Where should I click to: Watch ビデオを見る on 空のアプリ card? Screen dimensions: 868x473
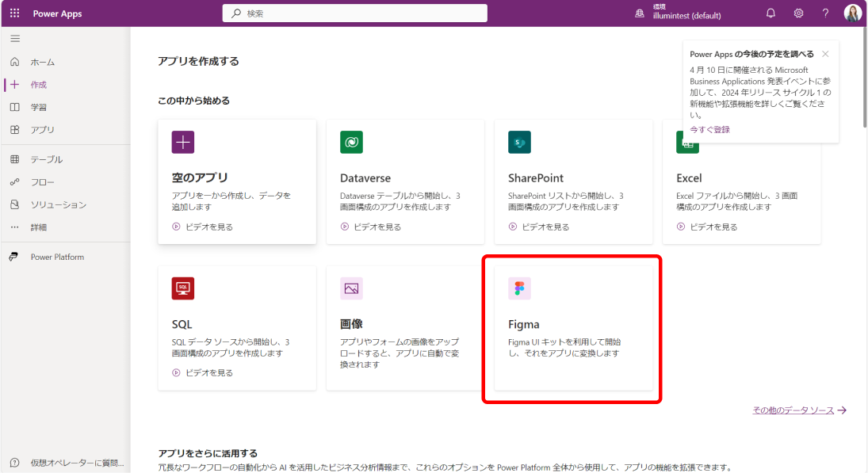(x=209, y=227)
